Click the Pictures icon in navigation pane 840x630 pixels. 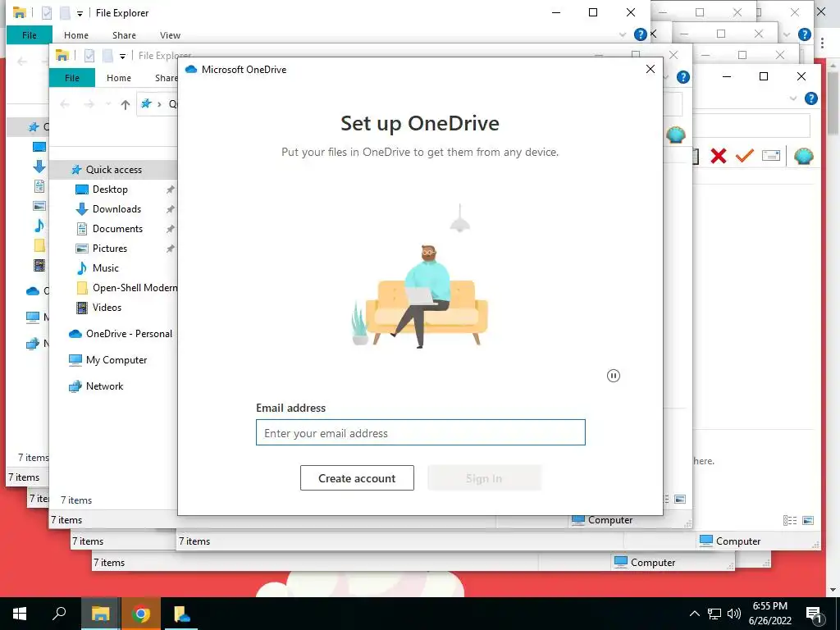[x=81, y=249]
